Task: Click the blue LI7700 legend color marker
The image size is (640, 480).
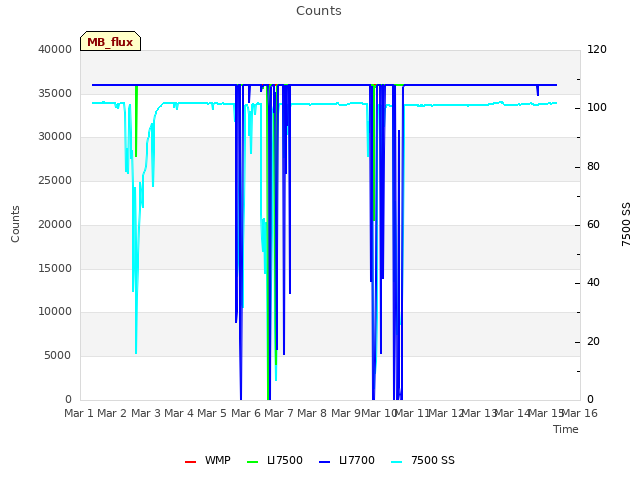Action: [324, 462]
